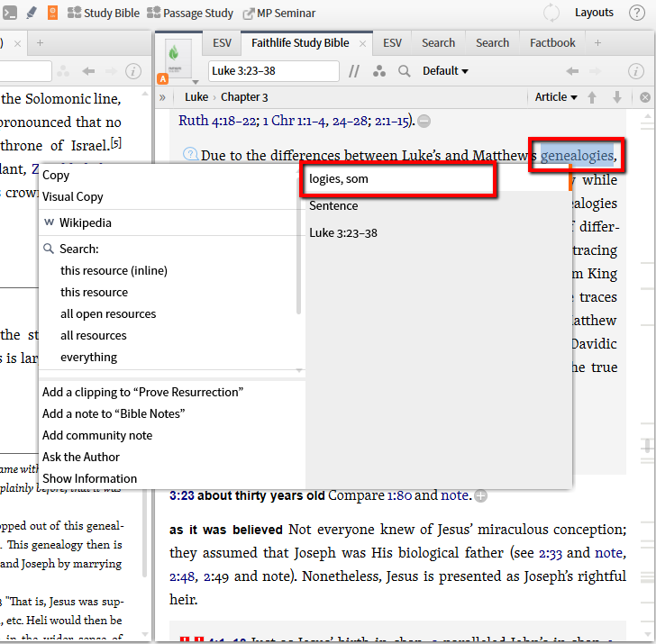The width and height of the screenshot is (656, 644).
Task: Go back in left panel history
Action: pos(88,71)
